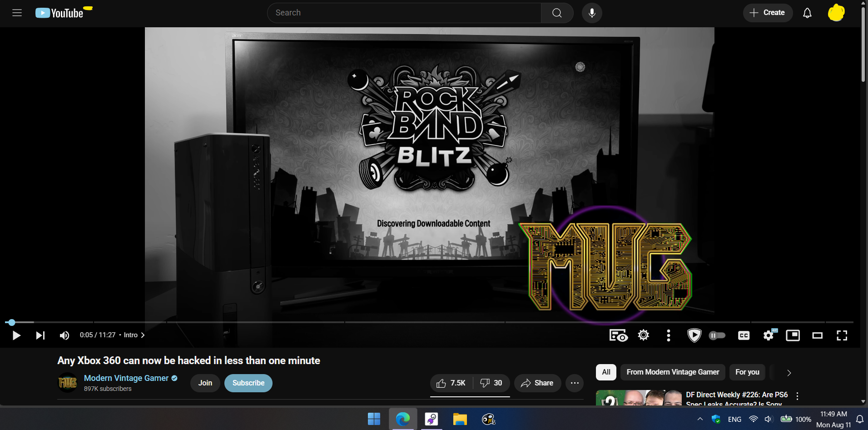Open the Modern Vintage Gamer channel avatar

[x=68, y=383]
